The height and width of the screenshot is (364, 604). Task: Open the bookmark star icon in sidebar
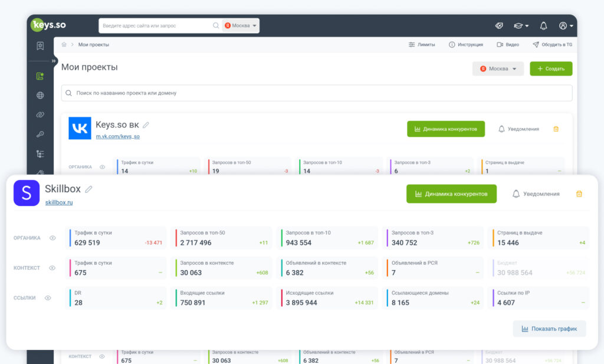(x=40, y=46)
